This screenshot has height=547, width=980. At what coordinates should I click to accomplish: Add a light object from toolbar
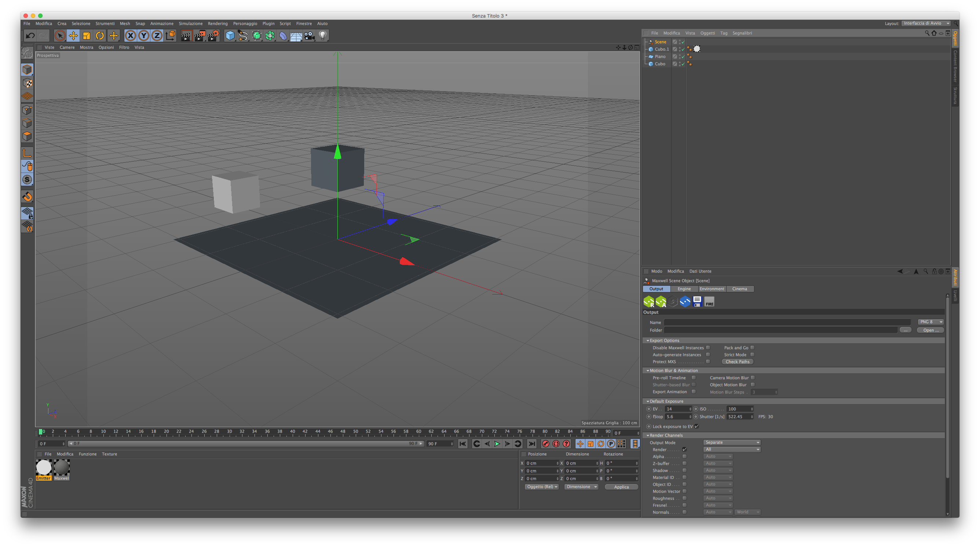pyautogui.click(x=323, y=36)
